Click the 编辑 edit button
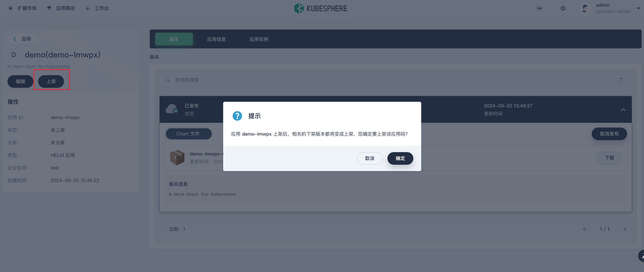 click(x=20, y=81)
